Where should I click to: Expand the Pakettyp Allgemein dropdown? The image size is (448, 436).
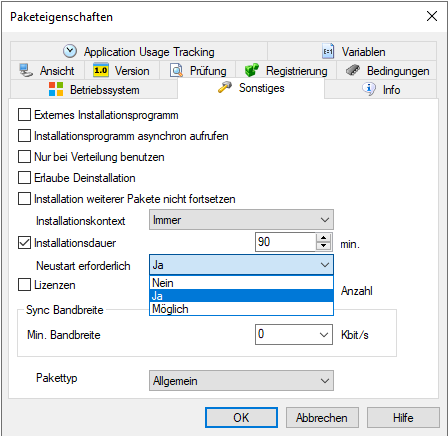point(241,380)
